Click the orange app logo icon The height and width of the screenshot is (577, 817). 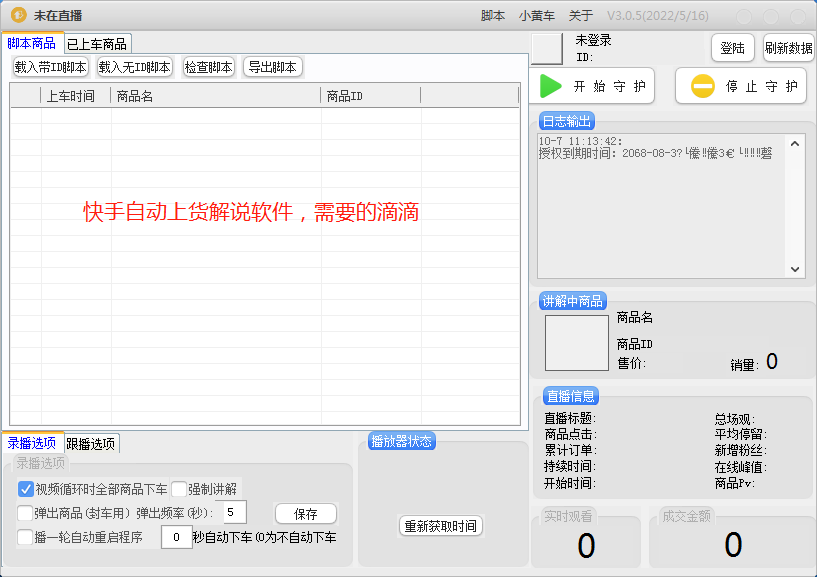(x=19, y=15)
